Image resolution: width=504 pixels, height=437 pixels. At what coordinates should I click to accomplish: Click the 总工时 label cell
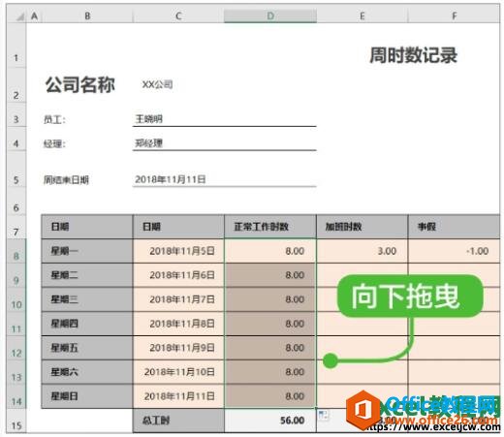(178, 421)
